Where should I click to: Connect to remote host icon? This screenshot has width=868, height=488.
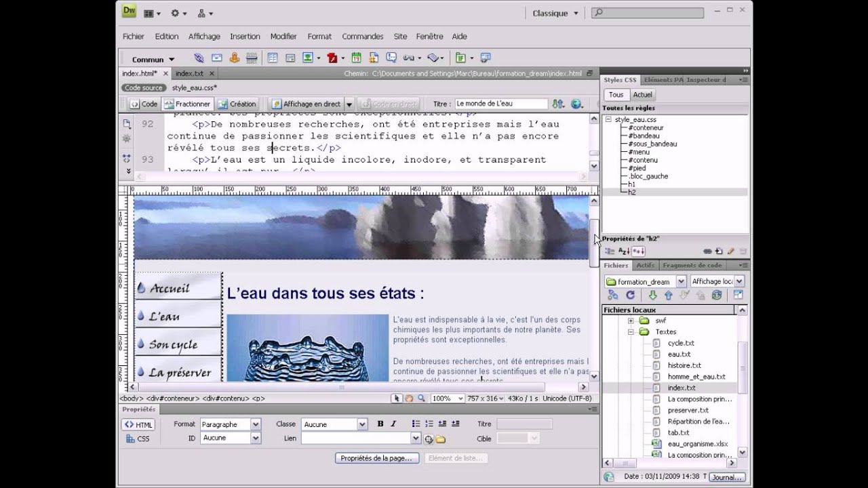tap(612, 295)
